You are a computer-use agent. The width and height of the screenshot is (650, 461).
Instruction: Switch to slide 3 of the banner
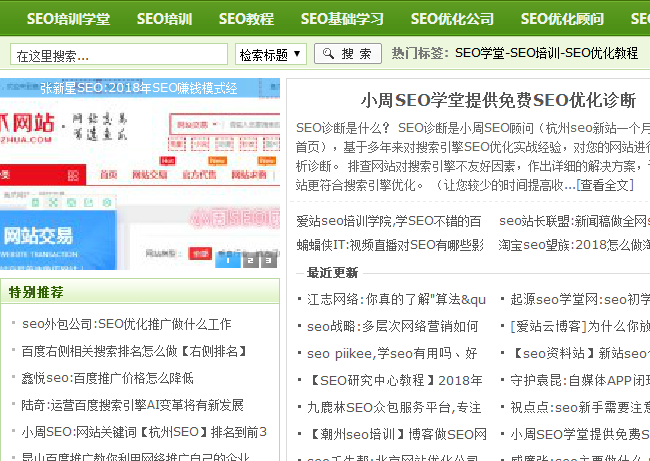268,261
